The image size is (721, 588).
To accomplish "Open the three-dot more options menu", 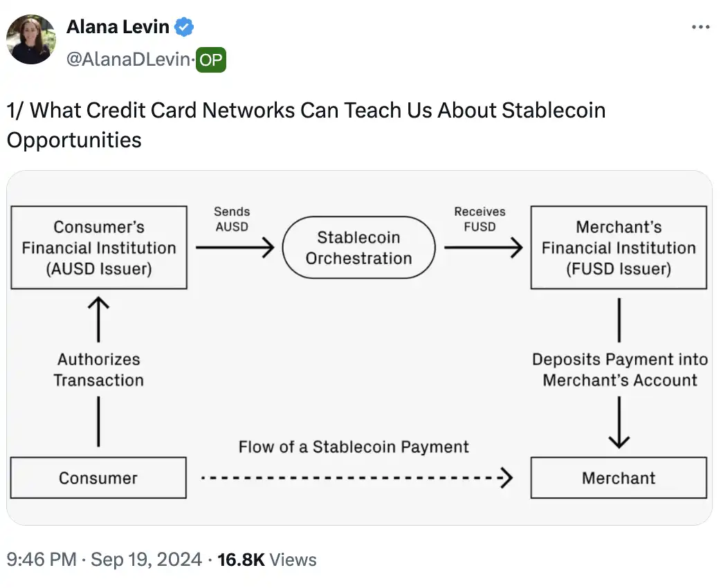I will (700, 27).
